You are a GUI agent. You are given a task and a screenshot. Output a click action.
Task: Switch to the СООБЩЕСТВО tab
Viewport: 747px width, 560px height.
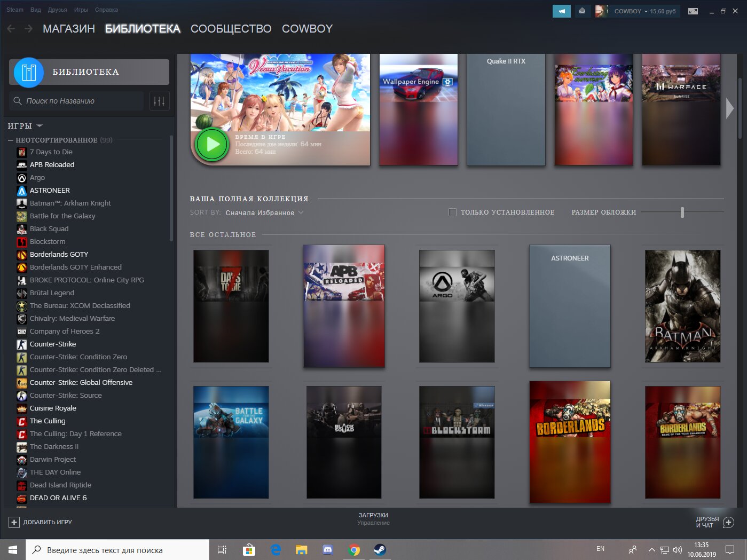click(x=231, y=29)
